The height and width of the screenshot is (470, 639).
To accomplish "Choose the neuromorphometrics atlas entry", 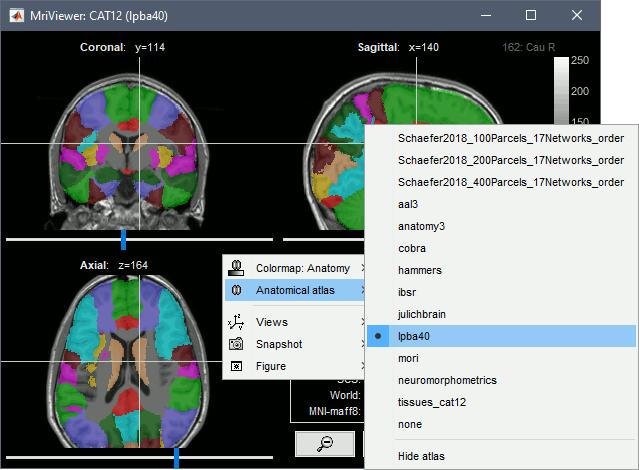I will click(x=446, y=380).
